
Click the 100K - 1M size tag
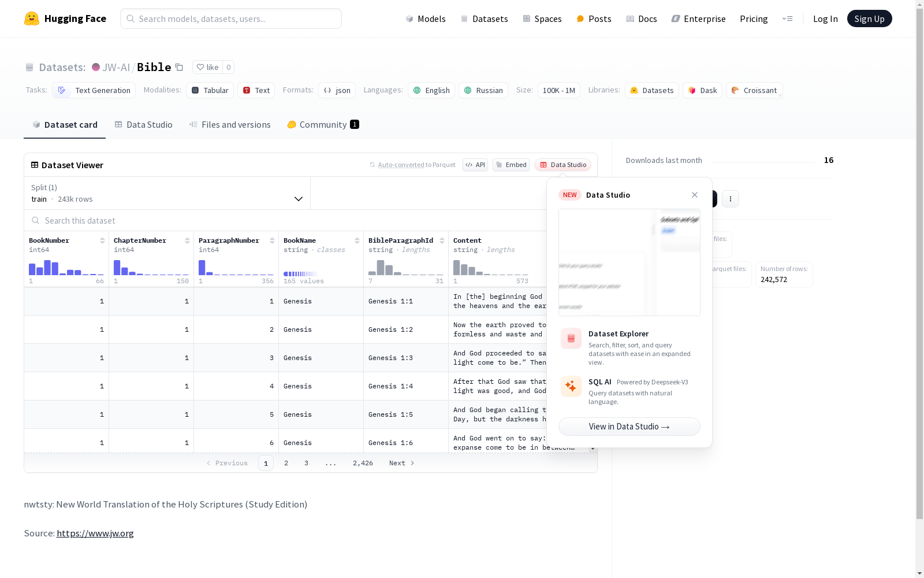point(558,90)
